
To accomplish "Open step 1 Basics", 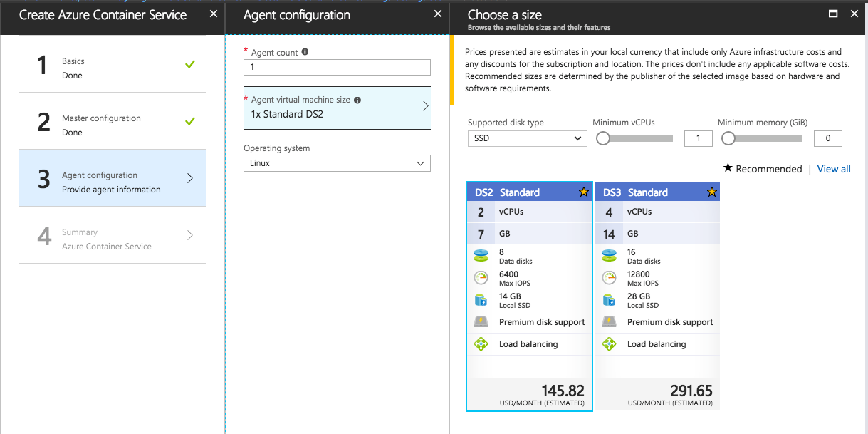I will click(x=113, y=64).
